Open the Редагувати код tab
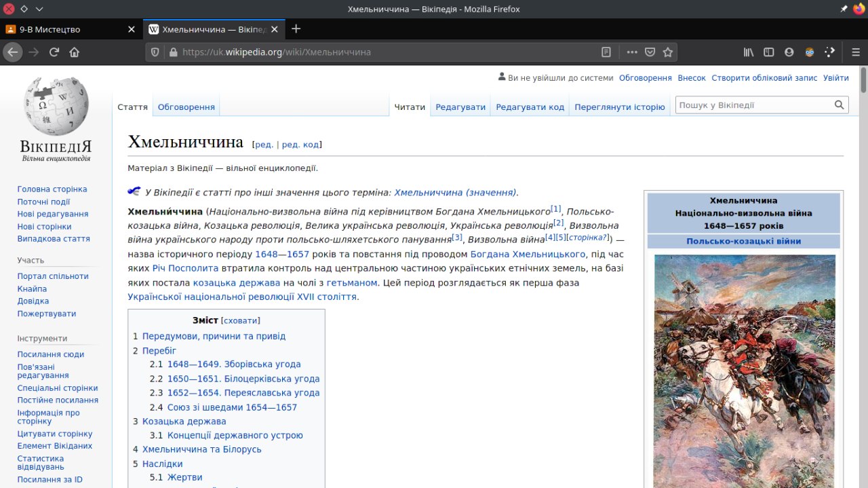This screenshot has height=488, width=868. click(530, 107)
